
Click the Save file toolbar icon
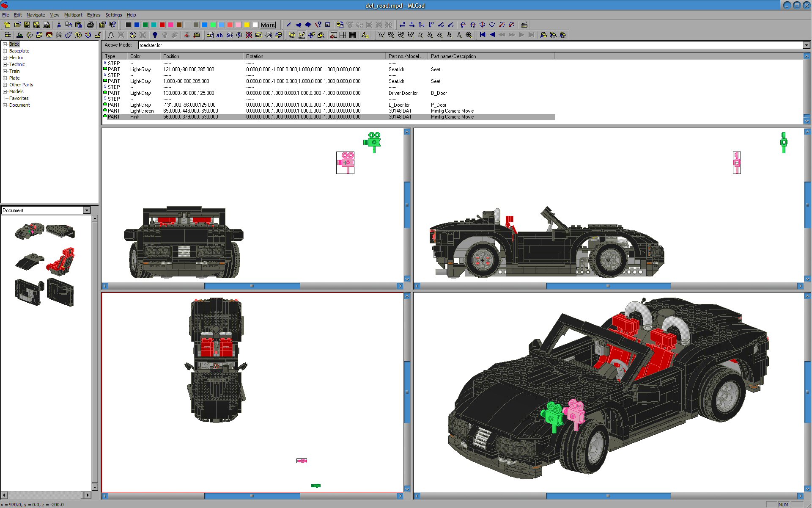[x=27, y=25]
